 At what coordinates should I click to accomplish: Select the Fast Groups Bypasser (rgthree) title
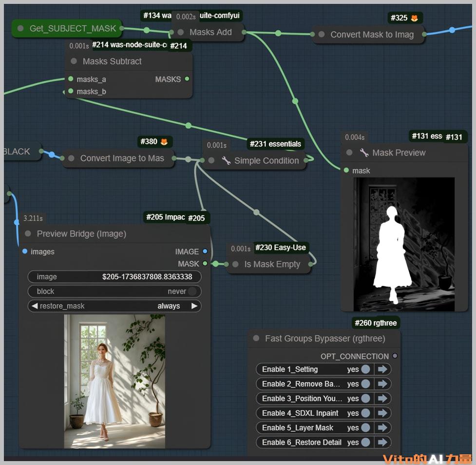point(325,338)
